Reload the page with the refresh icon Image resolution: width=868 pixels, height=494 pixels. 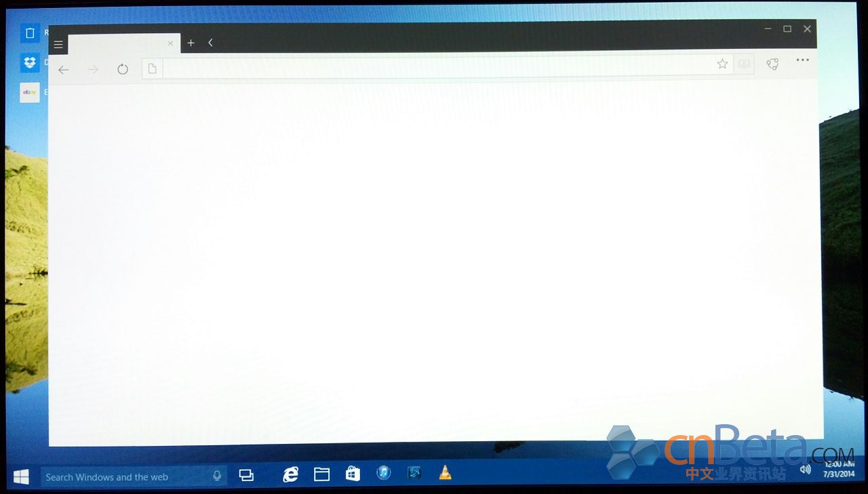pos(123,69)
